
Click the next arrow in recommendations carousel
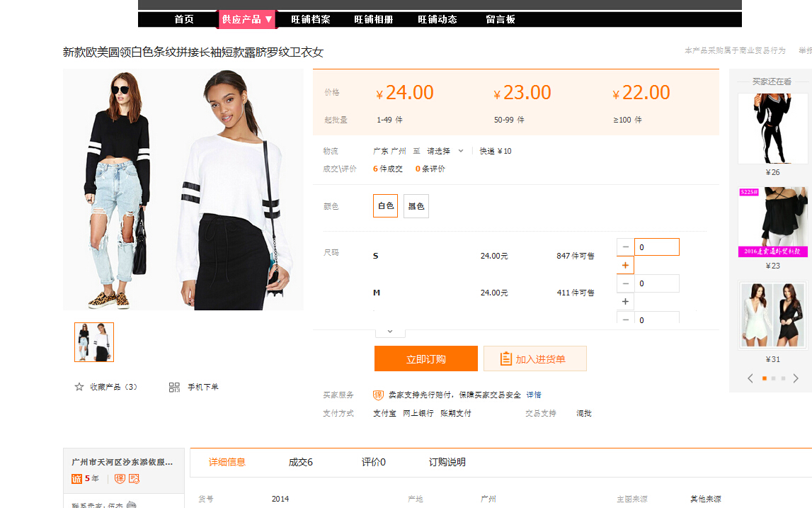pos(796,378)
